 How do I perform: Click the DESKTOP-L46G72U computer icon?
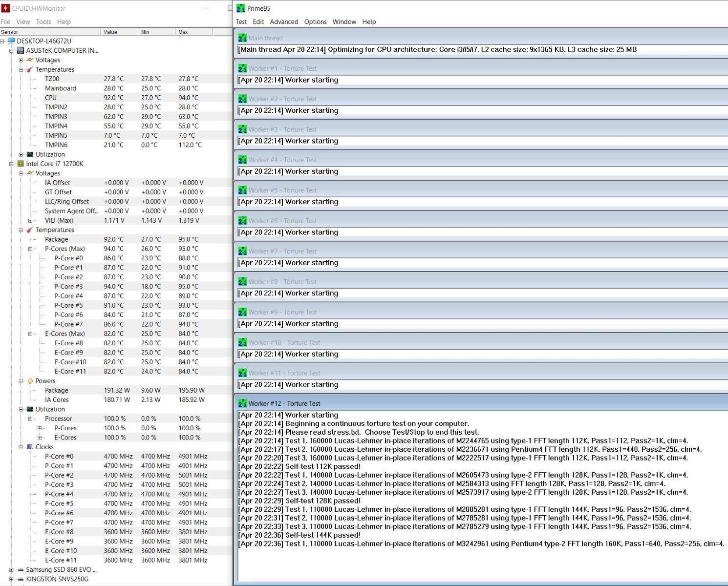[11, 41]
